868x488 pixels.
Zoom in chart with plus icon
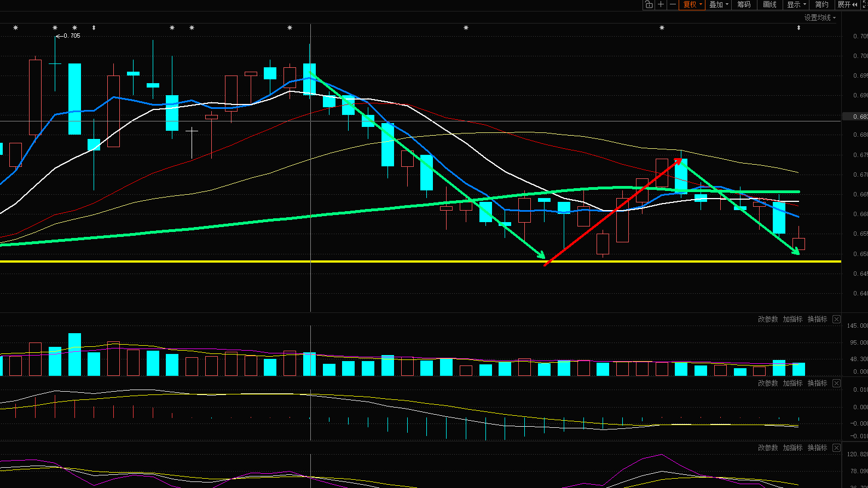pos(661,4)
